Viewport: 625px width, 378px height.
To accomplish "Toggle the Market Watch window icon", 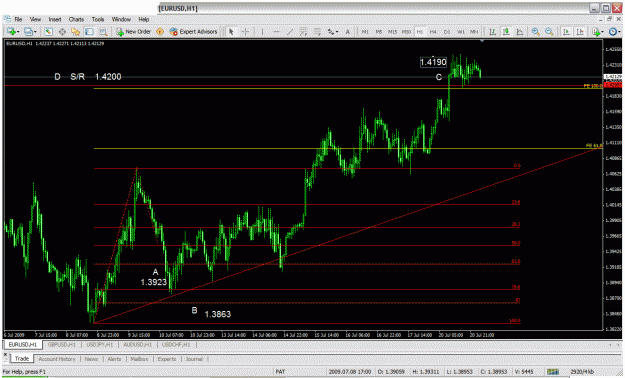I will click(48, 32).
